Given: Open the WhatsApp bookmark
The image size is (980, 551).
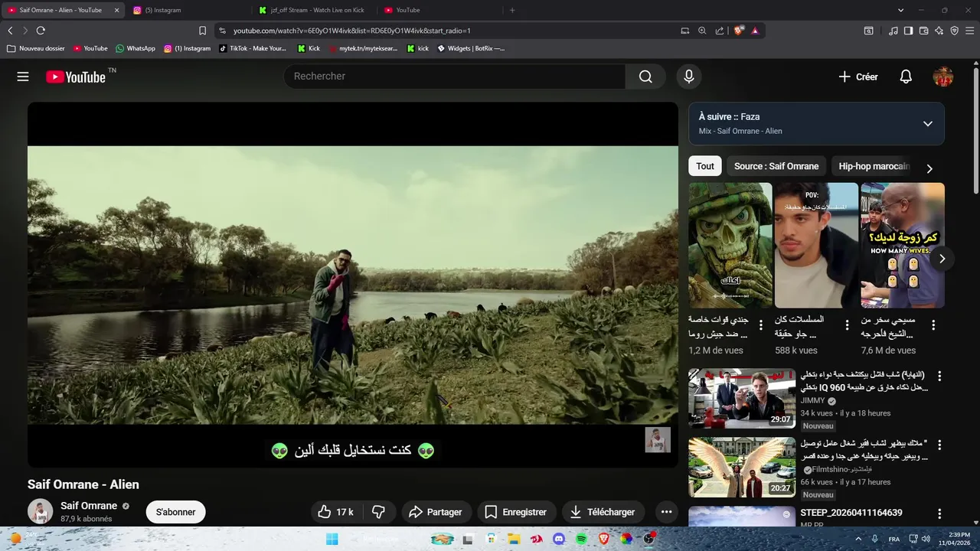Looking at the screenshot, I should click(136, 48).
